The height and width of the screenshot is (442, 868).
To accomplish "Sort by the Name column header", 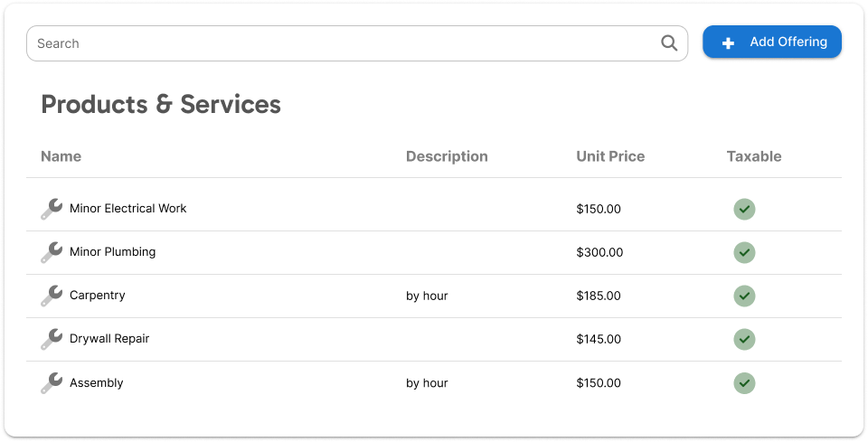I will [x=61, y=156].
